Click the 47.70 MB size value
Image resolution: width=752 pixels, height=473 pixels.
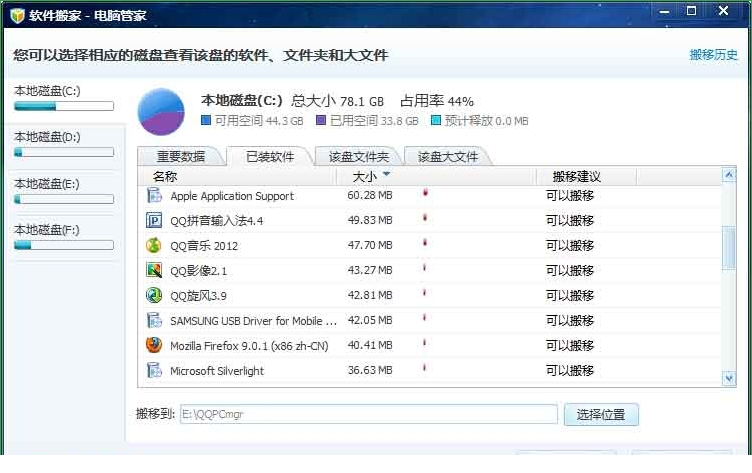(370, 245)
